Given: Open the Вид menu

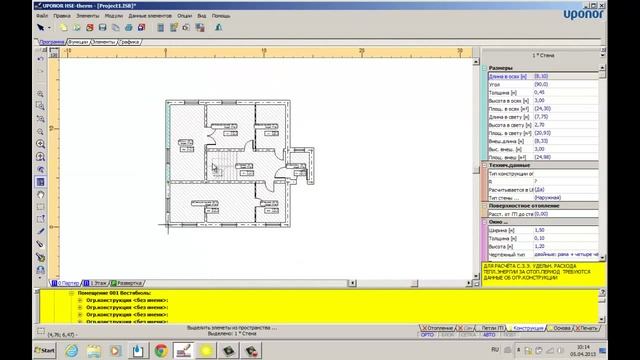Looking at the screenshot, I should (202, 16).
